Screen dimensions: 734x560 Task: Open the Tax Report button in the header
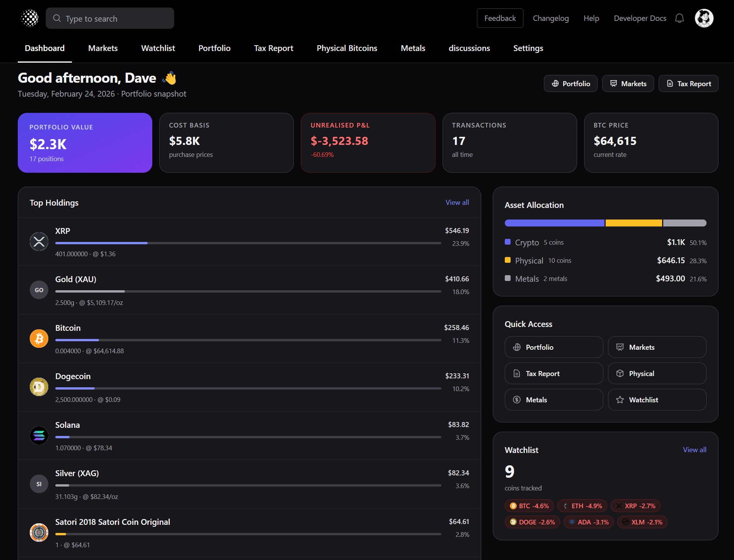688,83
